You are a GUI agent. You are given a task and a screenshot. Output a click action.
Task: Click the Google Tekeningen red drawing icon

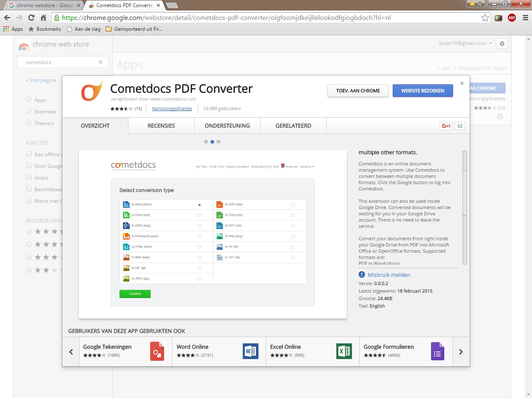(x=157, y=351)
